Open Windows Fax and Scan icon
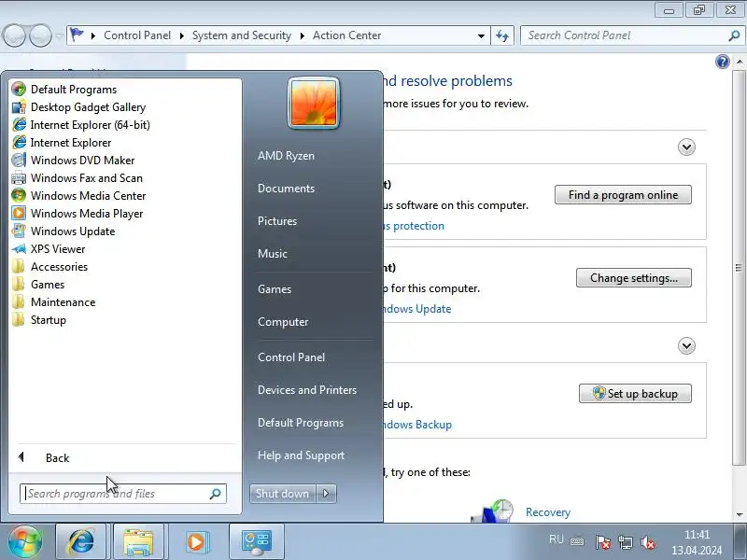Viewport: 747px width, 560px height. [19, 178]
